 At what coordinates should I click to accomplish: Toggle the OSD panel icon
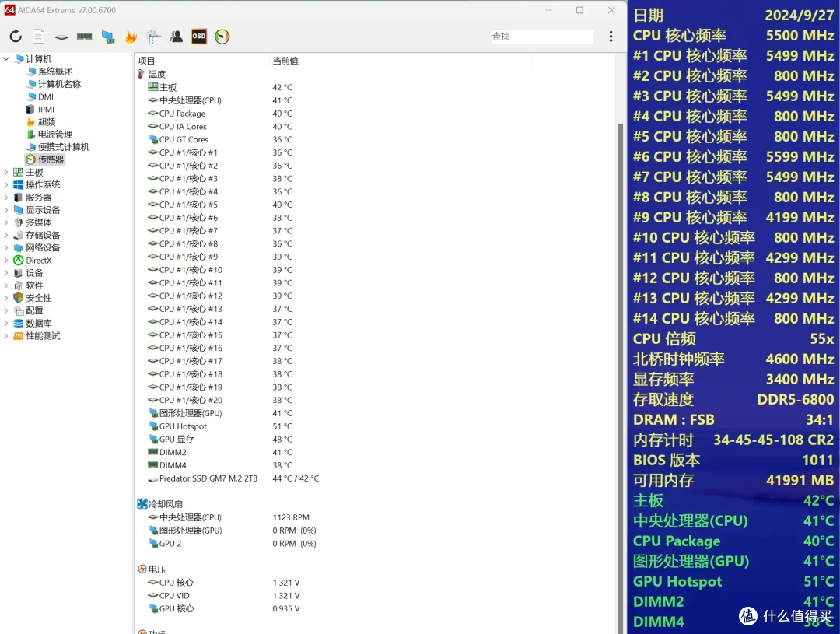tap(199, 37)
